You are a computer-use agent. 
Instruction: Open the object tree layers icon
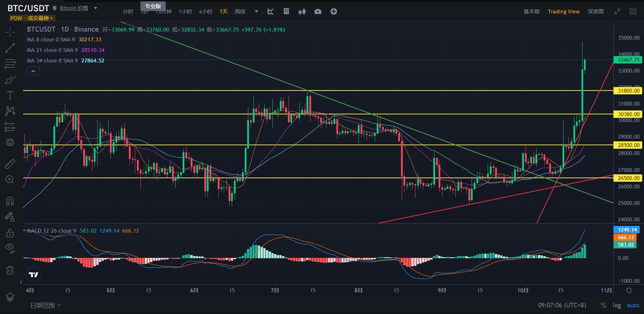pos(10,296)
